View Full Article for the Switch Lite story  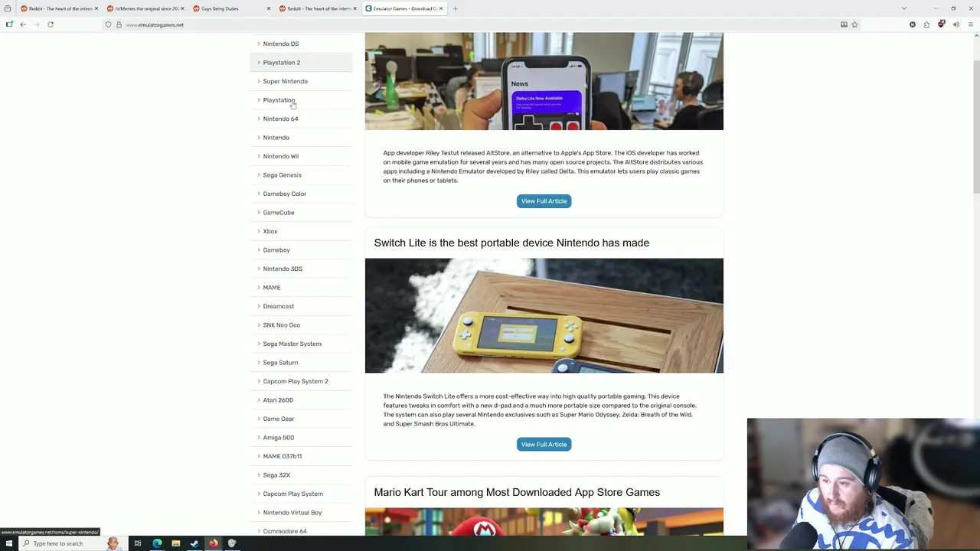coord(544,444)
